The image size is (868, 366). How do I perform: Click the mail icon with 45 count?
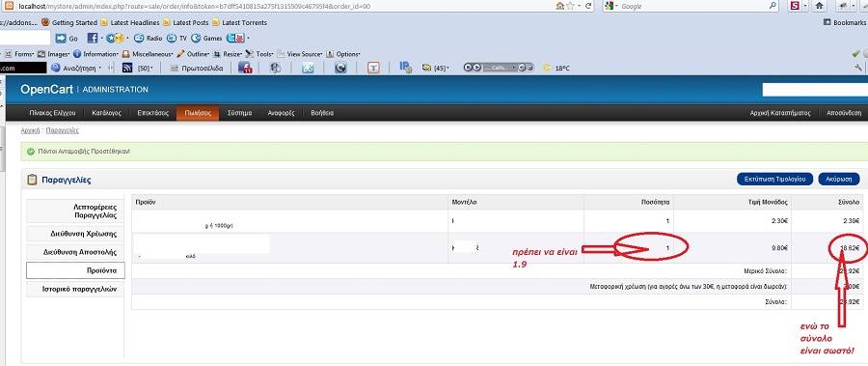click(x=427, y=68)
